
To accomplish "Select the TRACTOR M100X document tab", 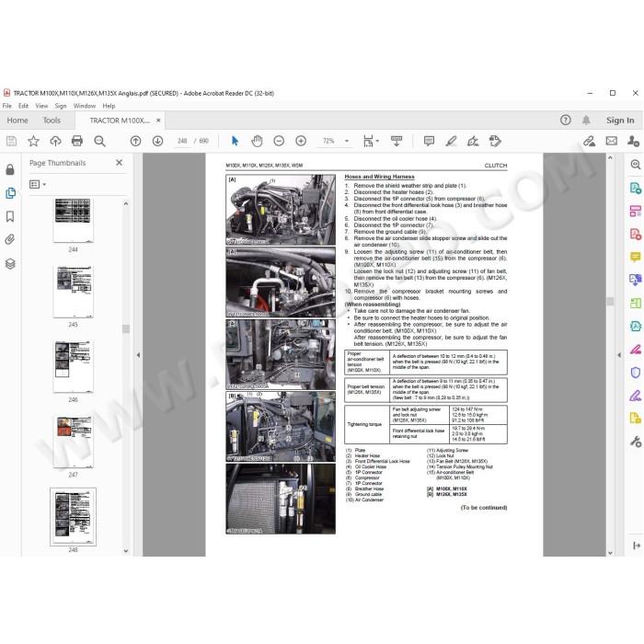I will 119,121.
